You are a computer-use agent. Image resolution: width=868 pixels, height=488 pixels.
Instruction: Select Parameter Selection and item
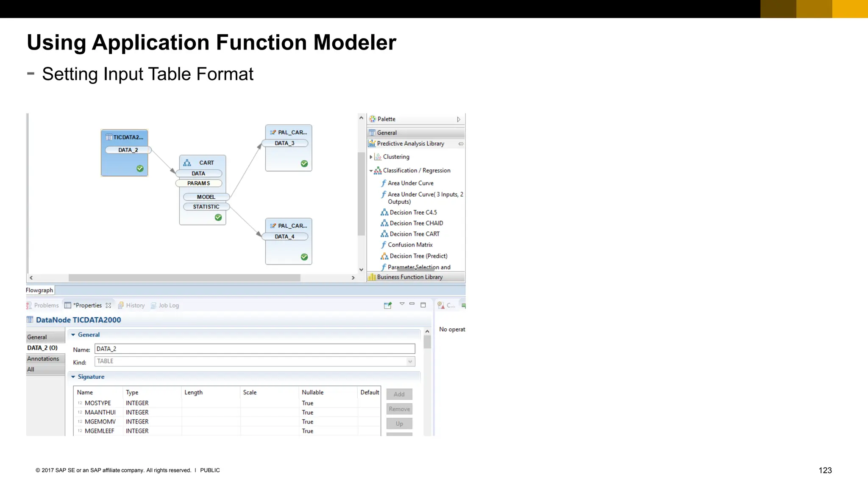[415, 267]
